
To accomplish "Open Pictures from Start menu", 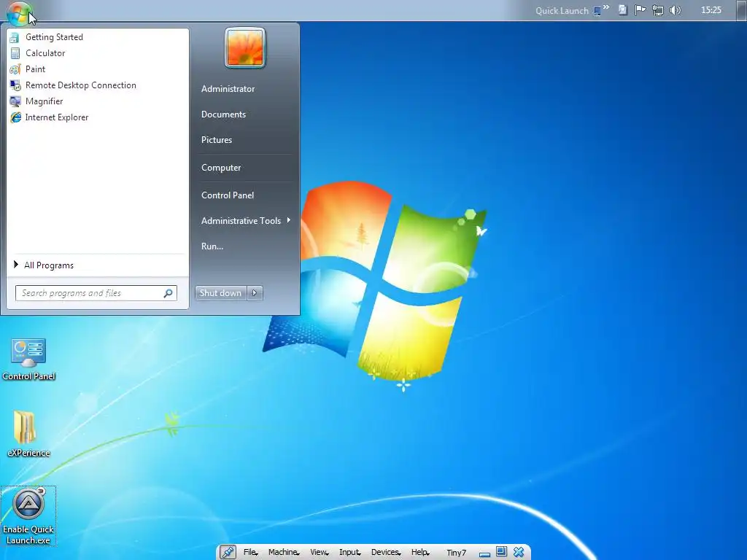I will pyautogui.click(x=216, y=140).
